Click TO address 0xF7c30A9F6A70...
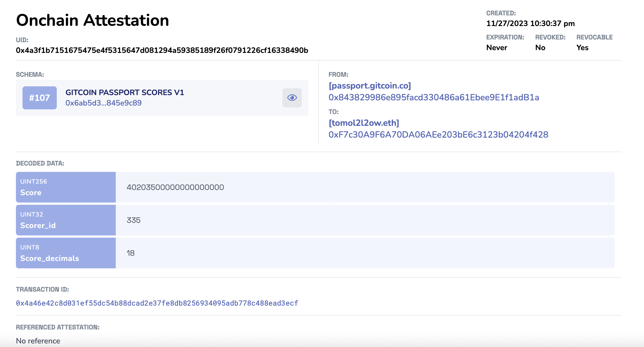Viewport: 644px width, 347px height. [438, 135]
